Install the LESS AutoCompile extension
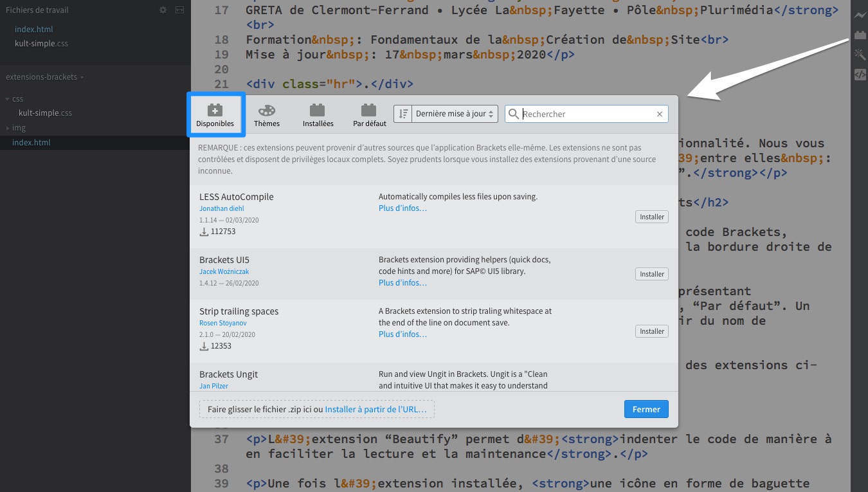 tap(651, 217)
